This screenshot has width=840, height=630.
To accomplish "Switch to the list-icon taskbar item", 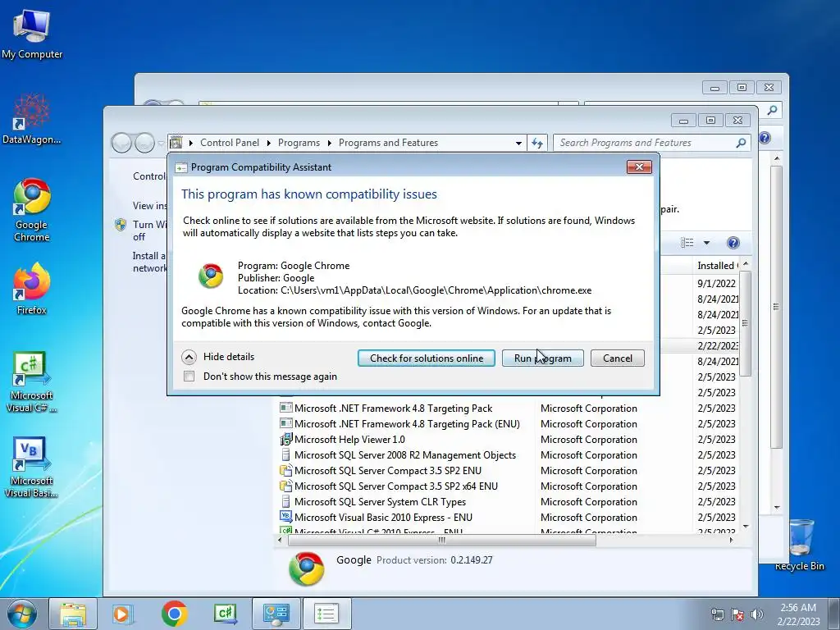I will click(x=326, y=614).
